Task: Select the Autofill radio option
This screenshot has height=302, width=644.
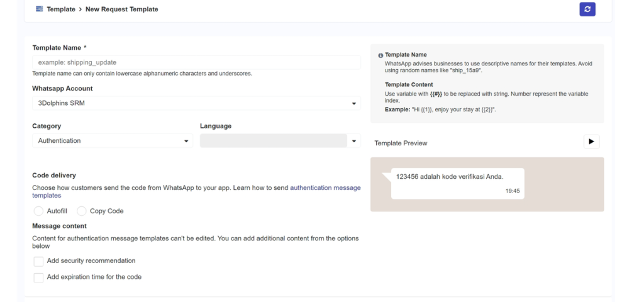Action: (x=39, y=211)
